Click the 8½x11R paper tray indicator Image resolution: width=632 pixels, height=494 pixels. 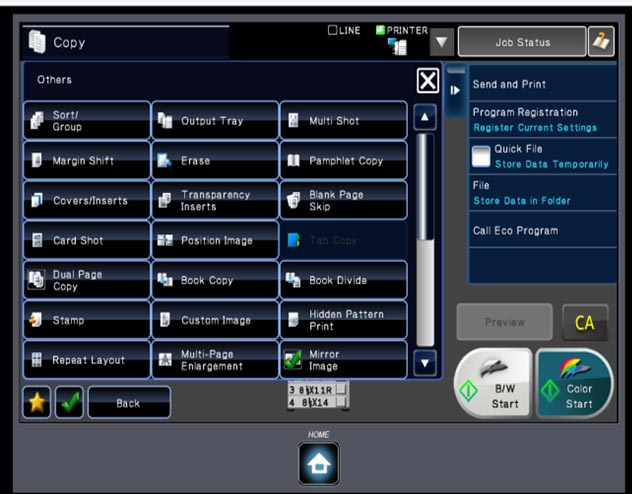[x=317, y=390]
